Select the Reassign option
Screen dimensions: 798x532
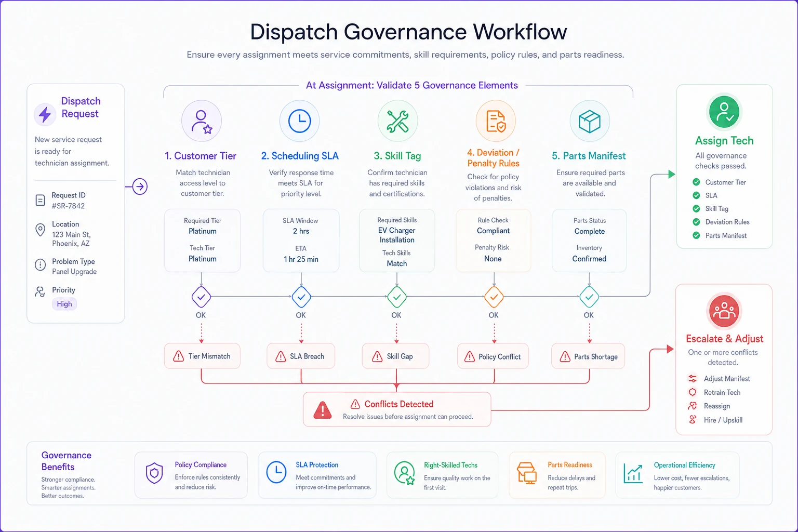point(709,406)
